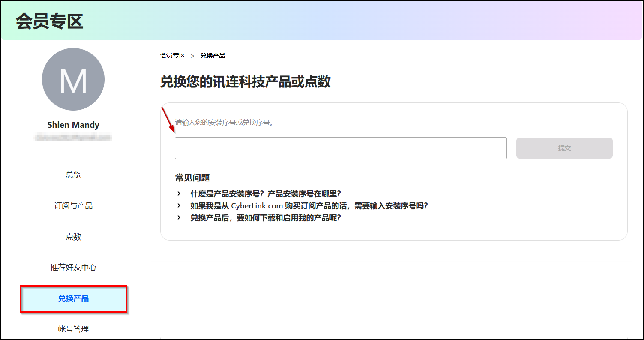Expand chevron beside 兑换产品后 download question
The width and height of the screenshot is (644, 340).
click(179, 217)
